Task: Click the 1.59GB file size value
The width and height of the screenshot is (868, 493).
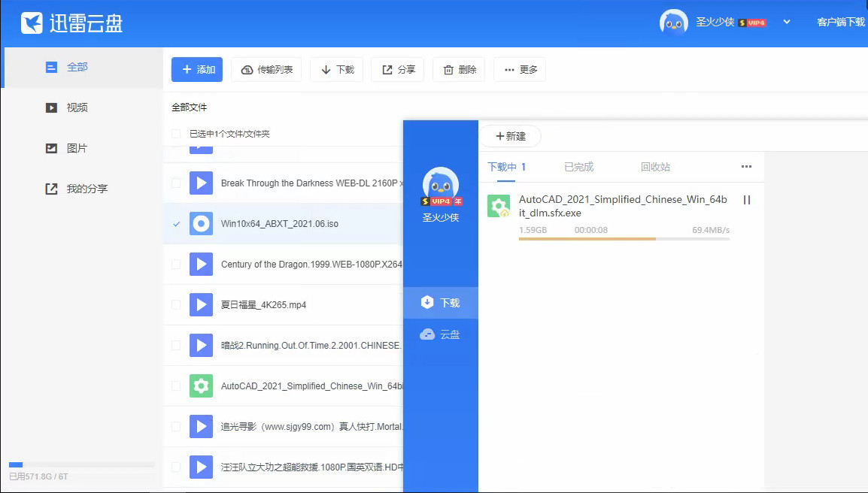Action: tap(533, 230)
